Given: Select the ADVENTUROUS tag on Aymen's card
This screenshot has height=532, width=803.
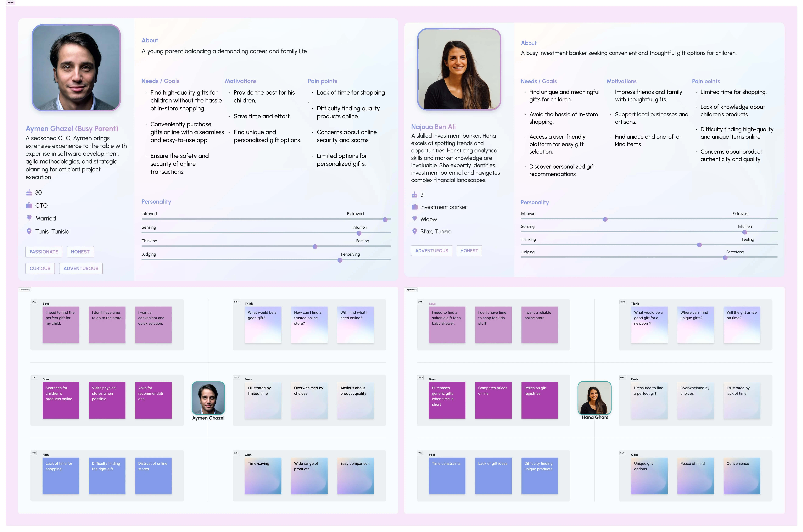Looking at the screenshot, I should tap(81, 268).
